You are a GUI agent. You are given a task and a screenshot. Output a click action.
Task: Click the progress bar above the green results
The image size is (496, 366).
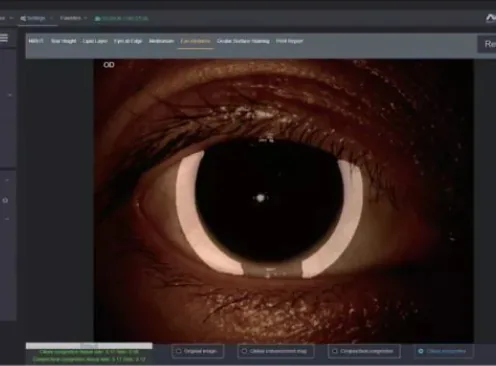point(89,346)
